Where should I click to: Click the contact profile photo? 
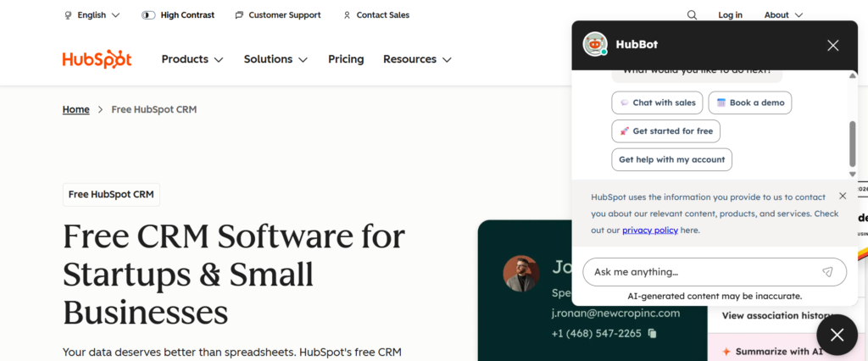(x=520, y=274)
